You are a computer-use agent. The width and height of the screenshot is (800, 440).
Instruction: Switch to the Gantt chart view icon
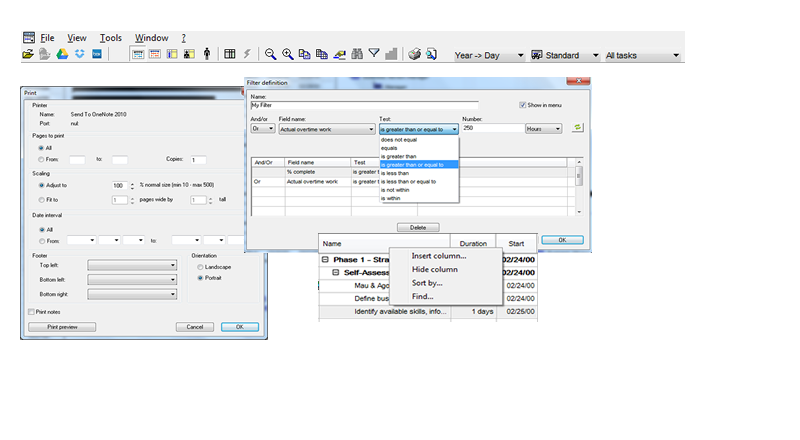(138, 54)
